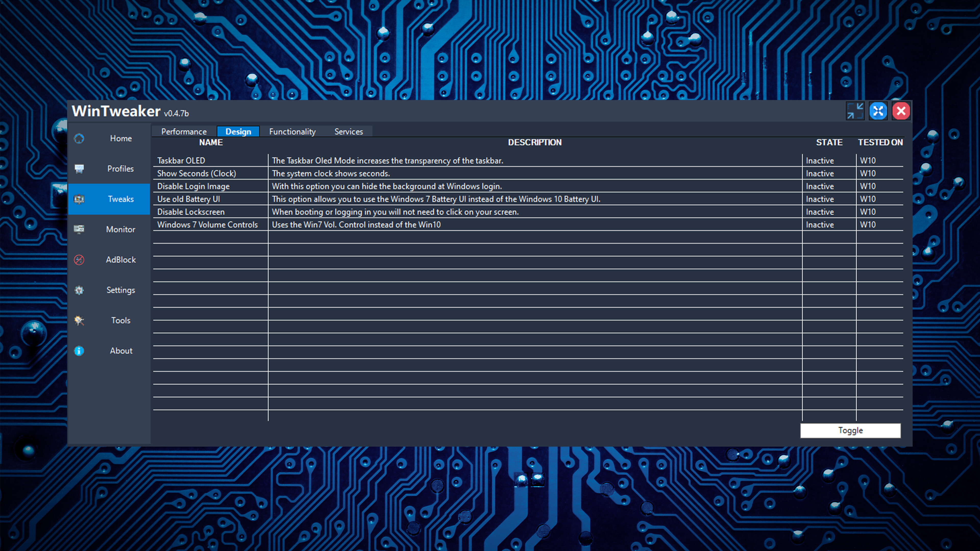The width and height of the screenshot is (980, 551).
Task: Open Settings via the gear icon
Action: 79,290
